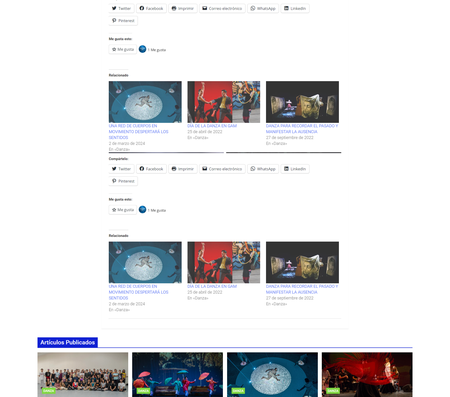Viewport: 450px width, 397px height.
Task: Click DANZA tag on red swirling dancer thumbnail
Action: 333,391
